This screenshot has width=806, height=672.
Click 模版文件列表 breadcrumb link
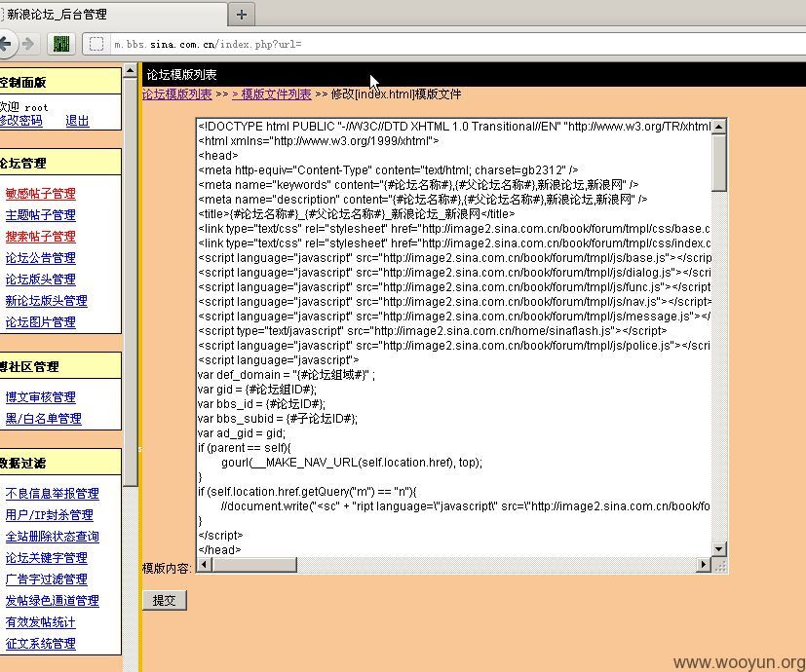[x=271, y=94]
